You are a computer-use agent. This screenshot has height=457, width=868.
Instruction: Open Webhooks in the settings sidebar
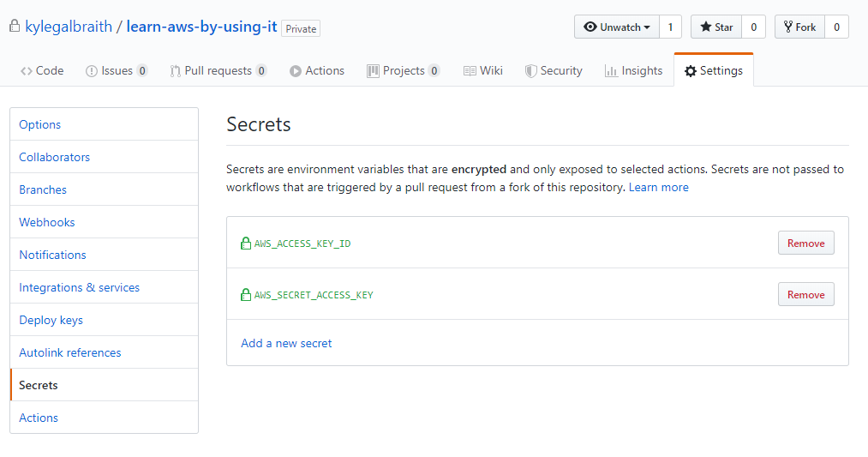(104, 222)
